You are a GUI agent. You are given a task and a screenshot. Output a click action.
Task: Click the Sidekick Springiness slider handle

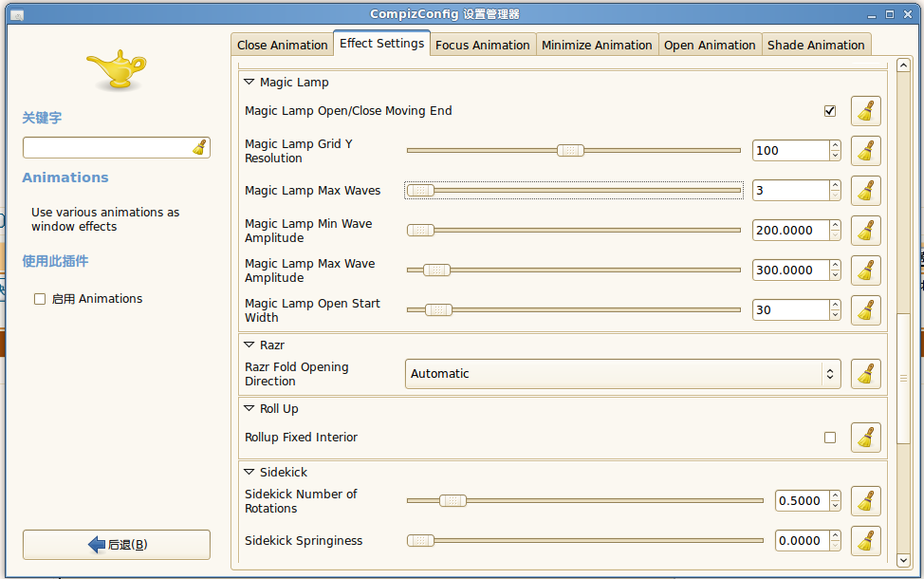pos(420,541)
